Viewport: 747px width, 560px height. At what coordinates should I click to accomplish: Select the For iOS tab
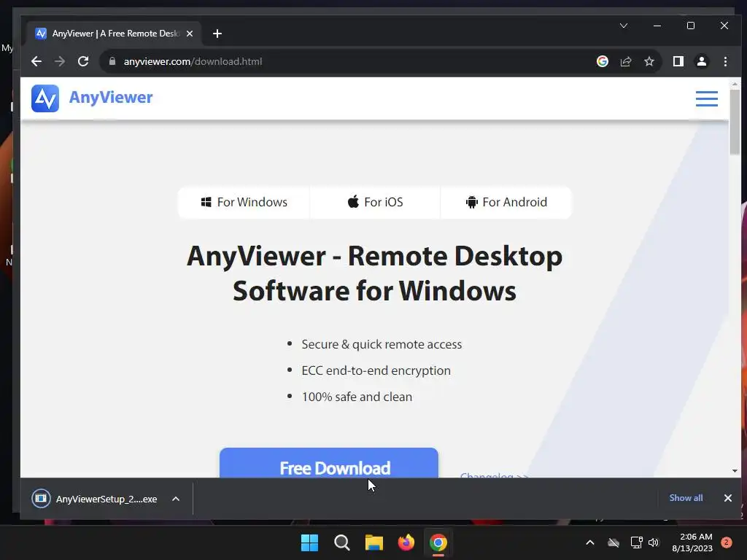coord(376,203)
